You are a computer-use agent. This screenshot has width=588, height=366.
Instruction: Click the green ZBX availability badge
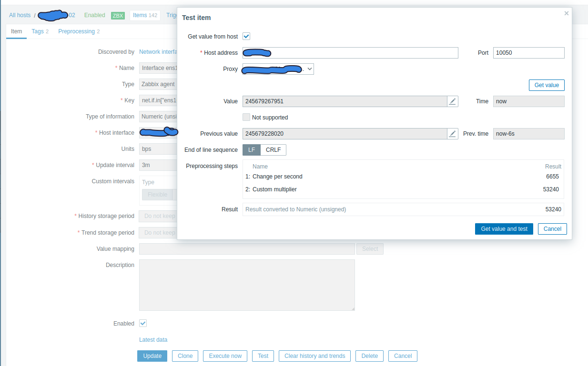118,15
